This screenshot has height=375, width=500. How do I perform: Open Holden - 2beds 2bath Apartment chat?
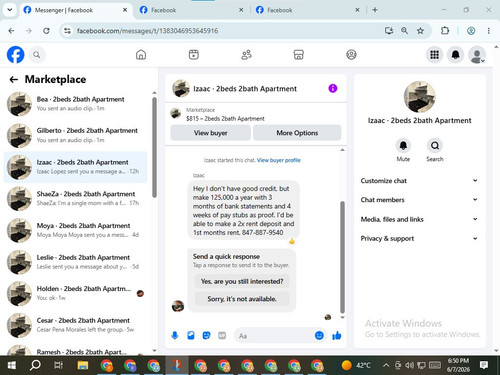[x=76, y=293]
